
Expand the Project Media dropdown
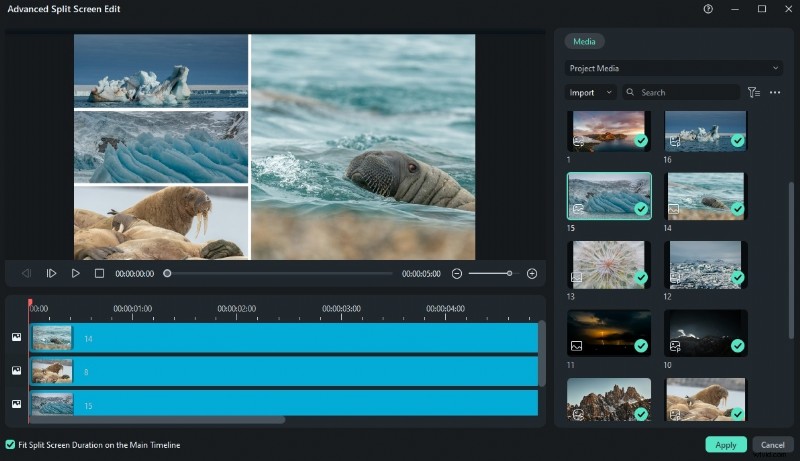pos(673,68)
